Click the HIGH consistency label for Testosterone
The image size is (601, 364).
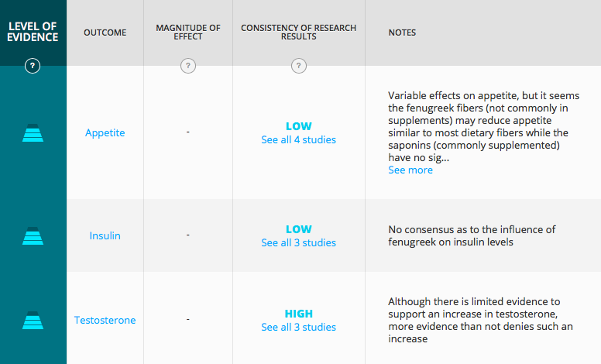(x=299, y=314)
